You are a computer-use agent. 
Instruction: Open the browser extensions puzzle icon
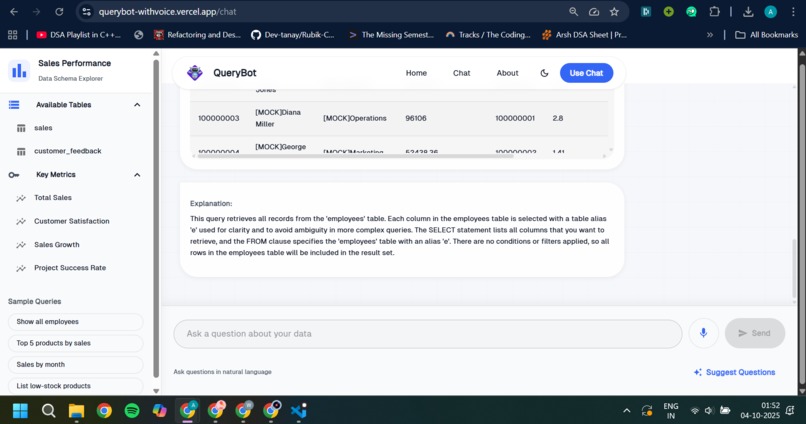pyautogui.click(x=714, y=11)
